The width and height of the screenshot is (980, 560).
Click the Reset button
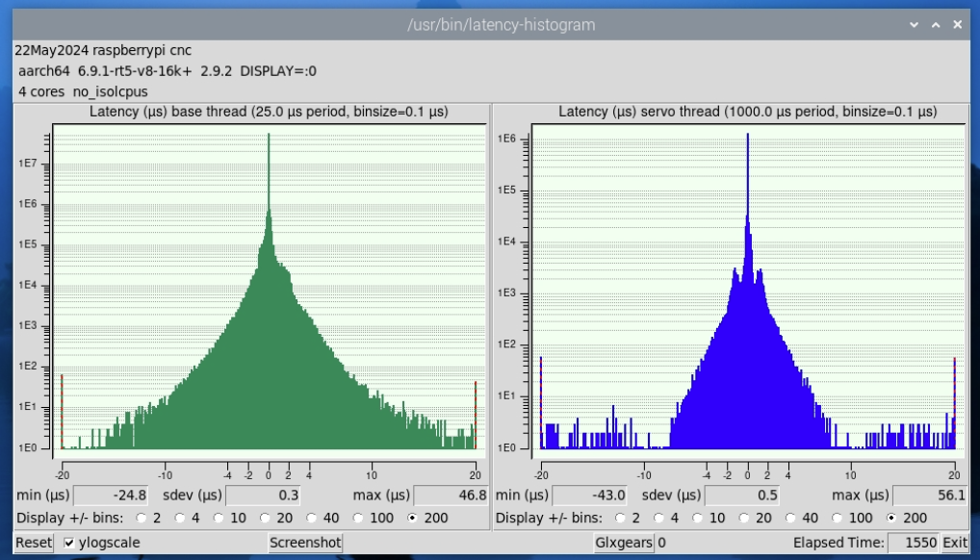(34, 543)
